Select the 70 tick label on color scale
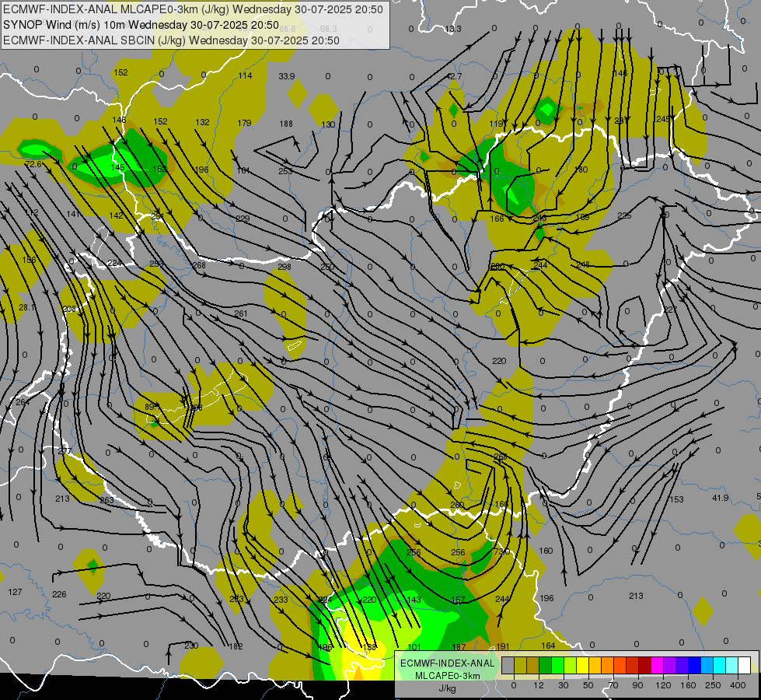 pyautogui.click(x=613, y=685)
